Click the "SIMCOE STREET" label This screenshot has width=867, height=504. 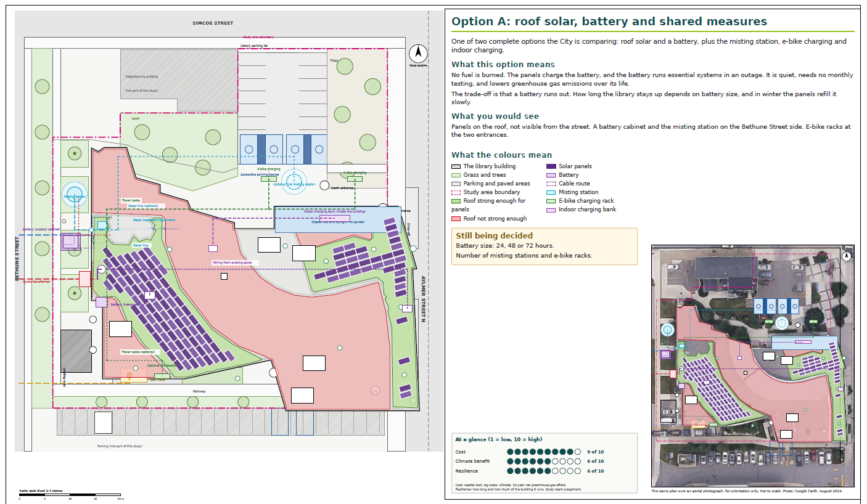(213, 23)
